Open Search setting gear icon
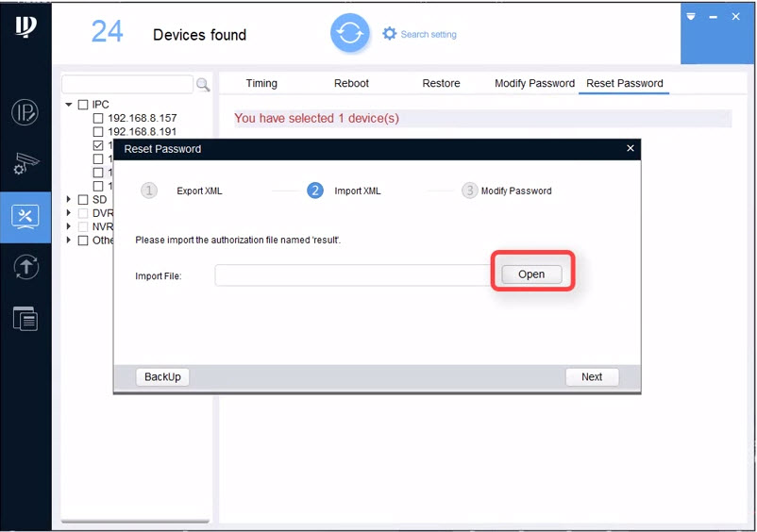Screen dimensions: 757x532 [390, 34]
